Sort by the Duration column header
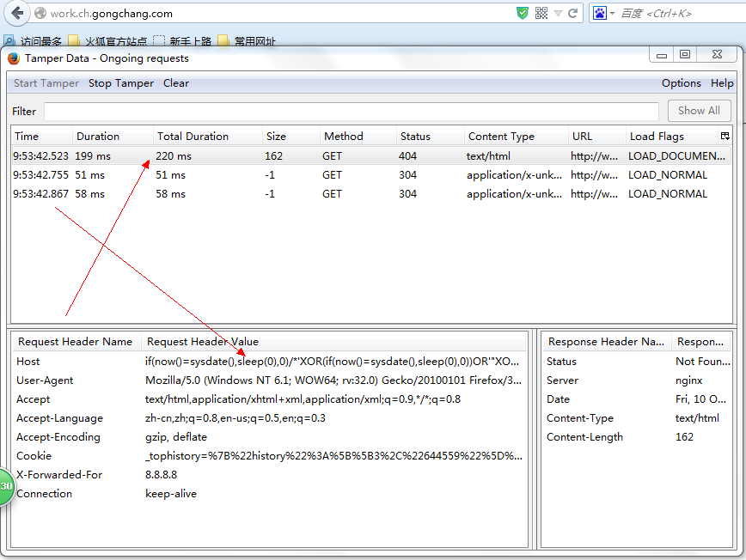The width and height of the screenshot is (746, 560). (113, 137)
